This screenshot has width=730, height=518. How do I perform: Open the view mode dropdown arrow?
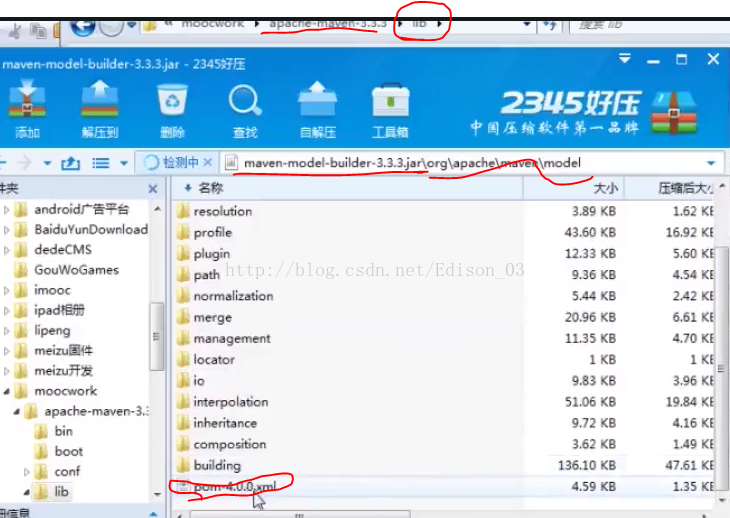coord(124,163)
